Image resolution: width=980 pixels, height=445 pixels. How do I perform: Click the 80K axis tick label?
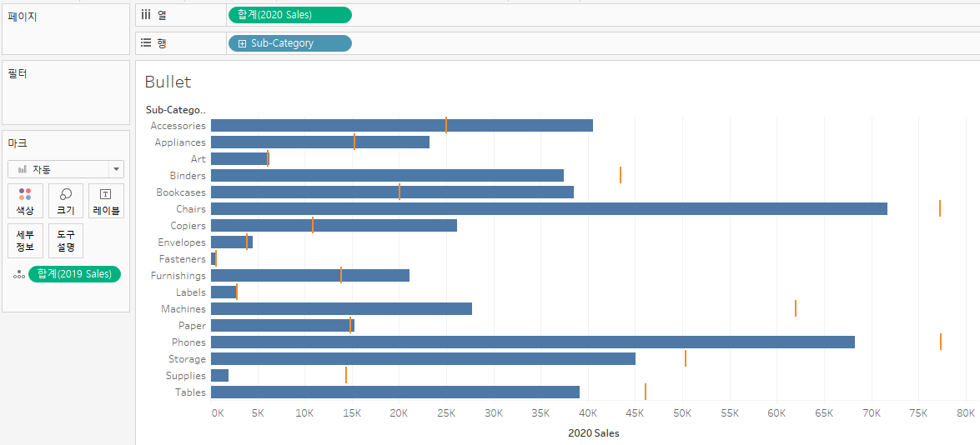(966, 412)
